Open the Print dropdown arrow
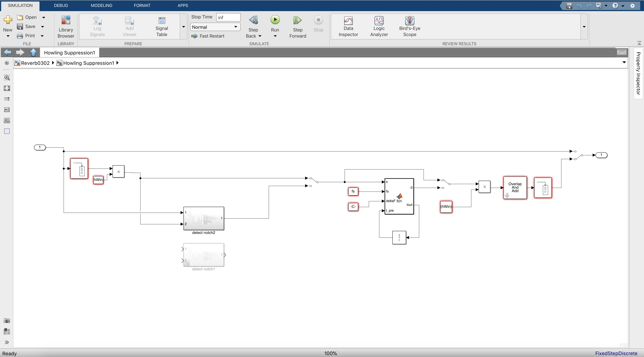 tap(42, 36)
